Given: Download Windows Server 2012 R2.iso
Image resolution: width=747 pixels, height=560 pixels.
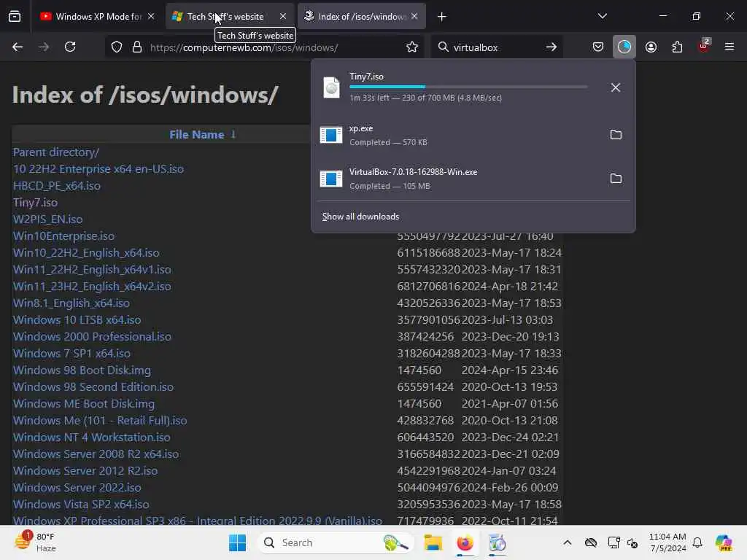Looking at the screenshot, I should click(x=85, y=471).
